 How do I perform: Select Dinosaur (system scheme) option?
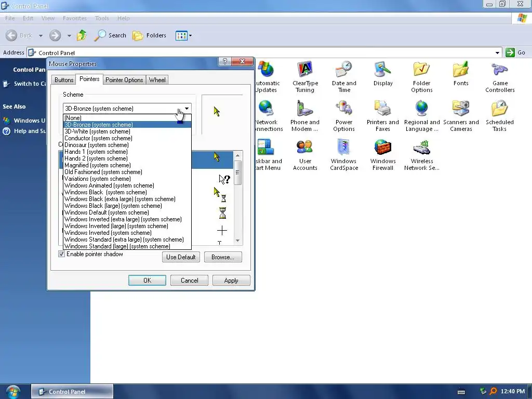127,145
